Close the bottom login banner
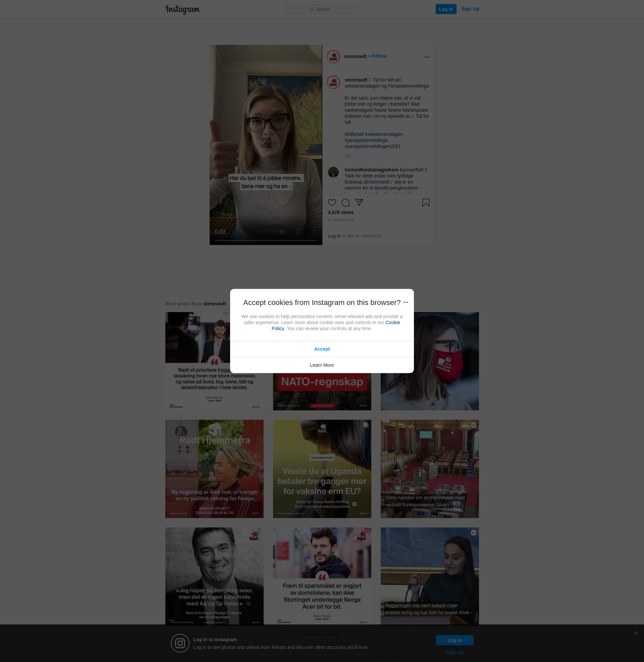Image resolution: width=644 pixels, height=662 pixels. (636, 632)
